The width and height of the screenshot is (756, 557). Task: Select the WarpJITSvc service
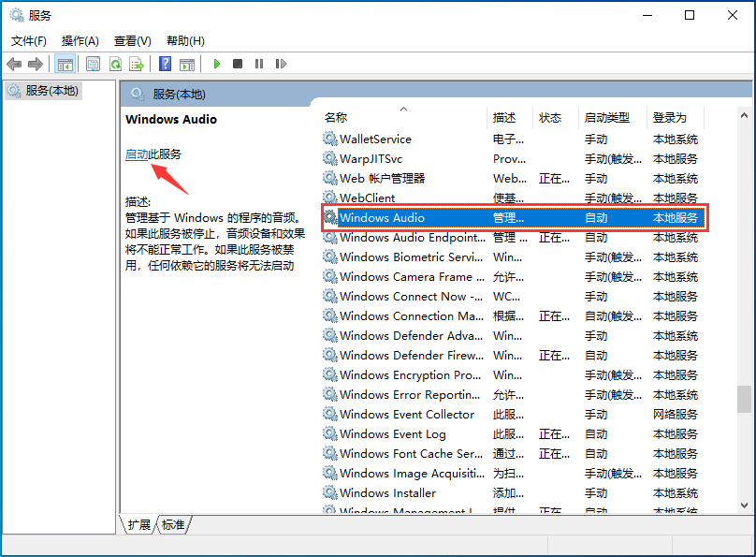tap(371, 158)
